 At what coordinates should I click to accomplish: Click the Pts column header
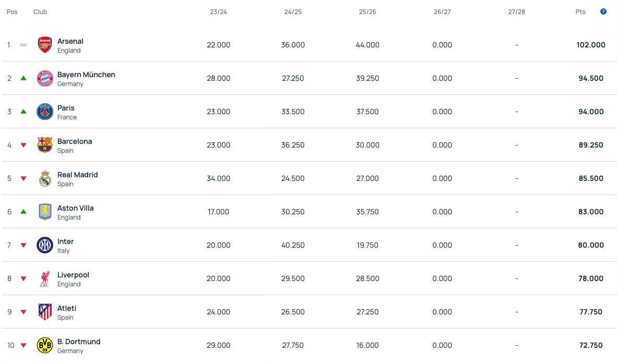point(580,12)
